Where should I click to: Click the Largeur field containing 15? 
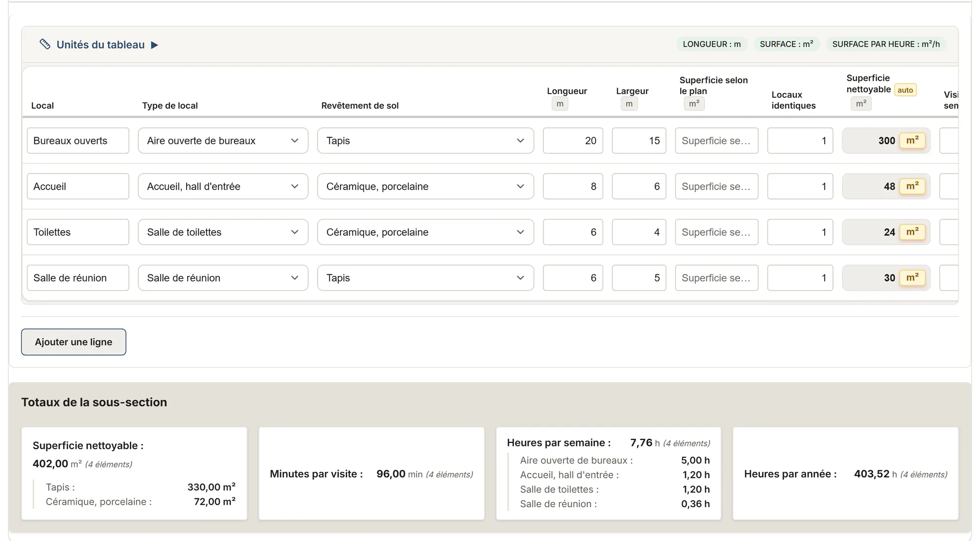(x=639, y=141)
